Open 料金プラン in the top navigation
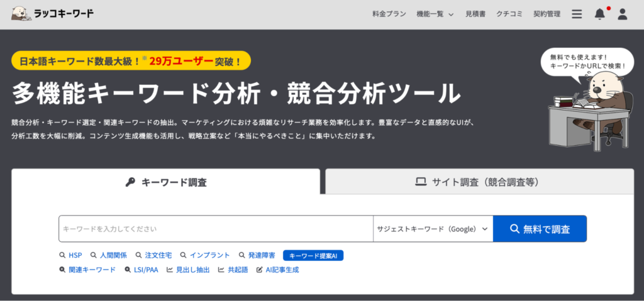Image resolution: width=644 pixels, height=301 pixels. point(389,14)
